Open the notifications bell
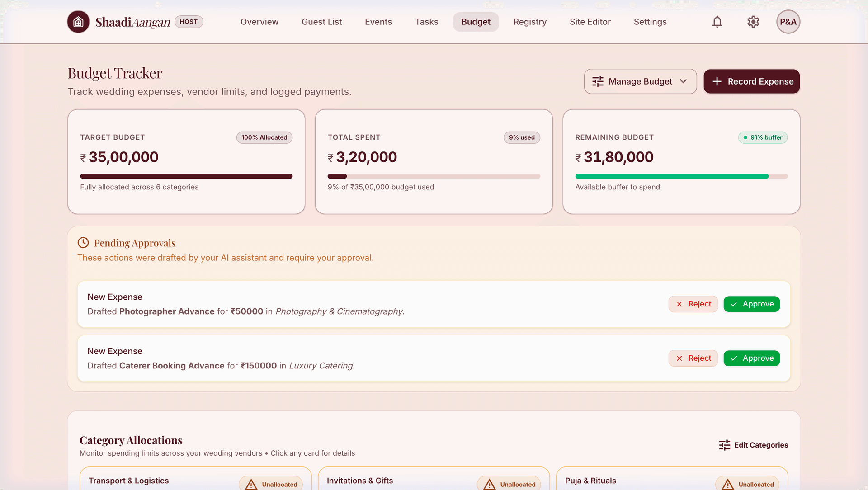Viewport: 868px width, 490px height. [x=717, y=22]
